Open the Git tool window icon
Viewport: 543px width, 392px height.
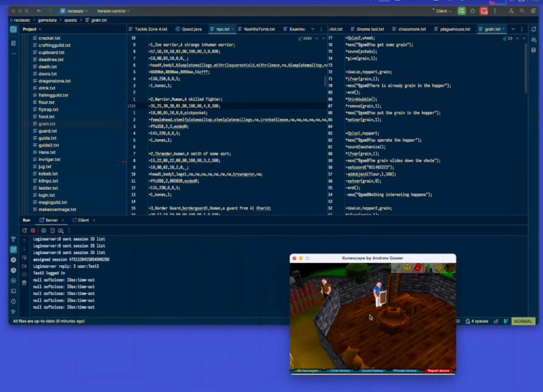tap(13, 312)
